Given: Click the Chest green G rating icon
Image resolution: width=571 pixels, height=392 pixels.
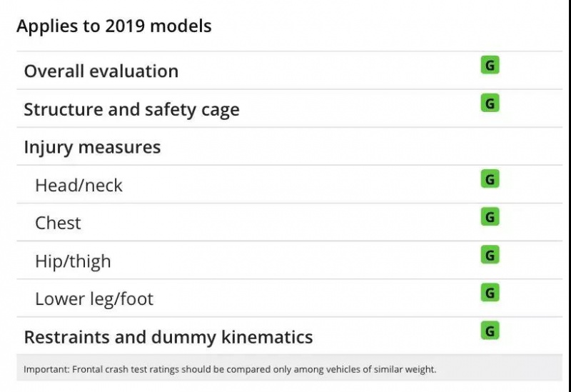Looking at the screenshot, I should 490,217.
